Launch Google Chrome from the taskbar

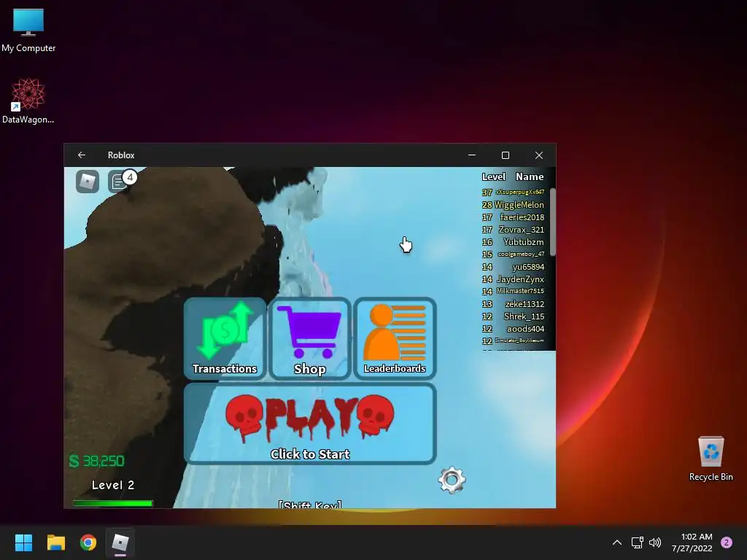pyautogui.click(x=88, y=542)
